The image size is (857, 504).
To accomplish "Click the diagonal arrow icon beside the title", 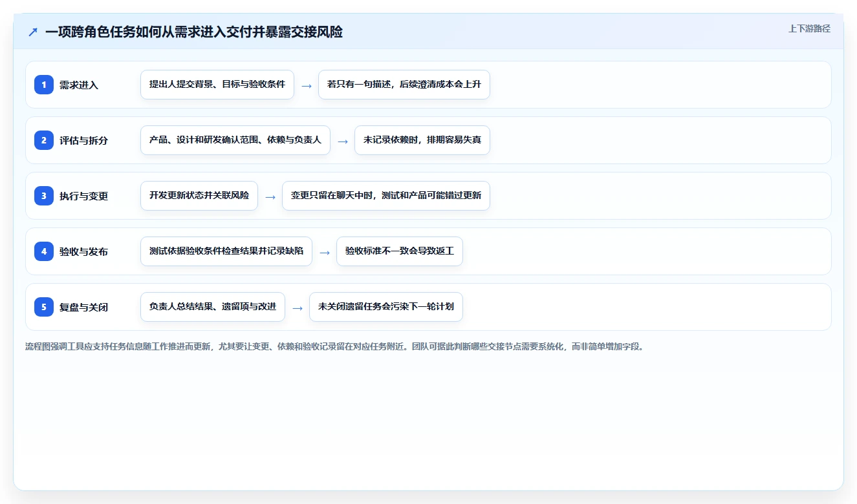I will pyautogui.click(x=33, y=32).
